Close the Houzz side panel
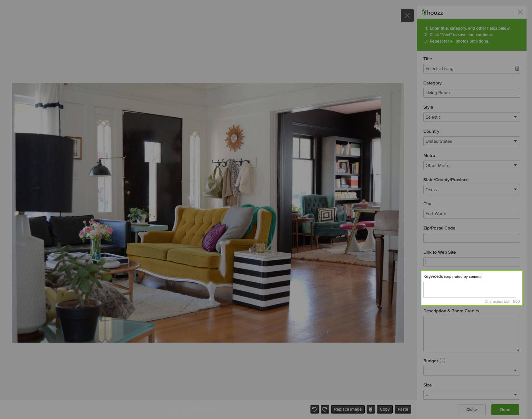This screenshot has width=532, height=419. (520, 12)
